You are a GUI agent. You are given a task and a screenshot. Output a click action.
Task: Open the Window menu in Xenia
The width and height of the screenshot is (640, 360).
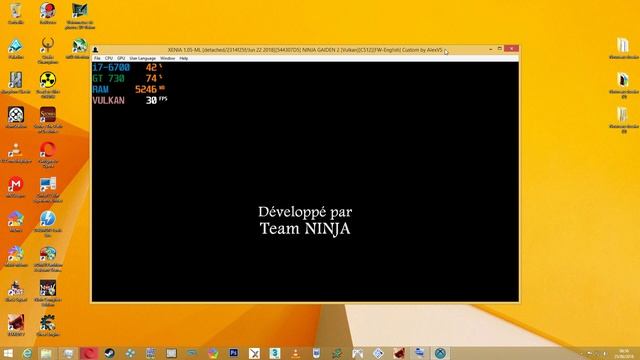[x=167, y=58]
